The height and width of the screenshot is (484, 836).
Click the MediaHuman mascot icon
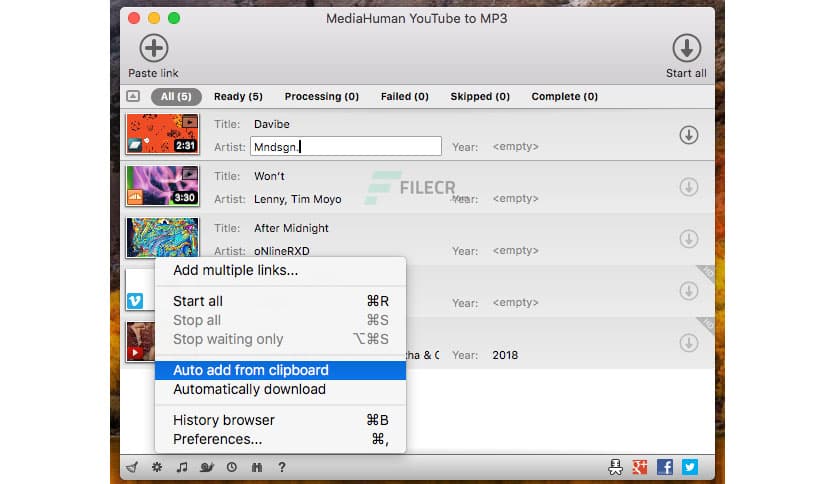pyautogui.click(x=615, y=467)
